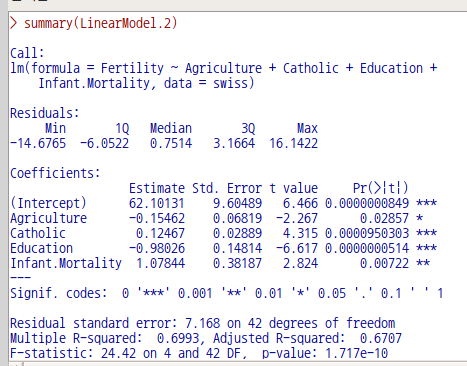Select the Catholic estimate 0.12467
The width and height of the screenshot is (467, 366).
160,233
